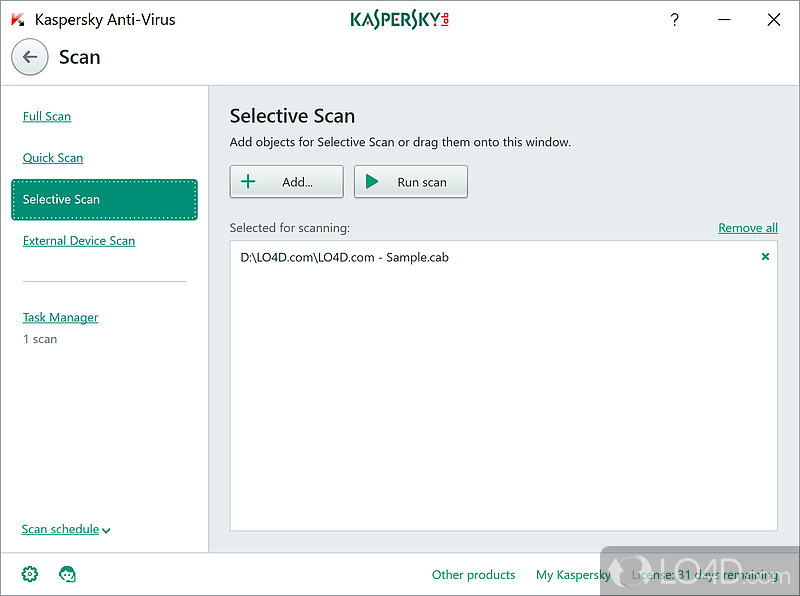This screenshot has width=800, height=596.
Task: Expand the Scan schedule dropdown
Action: coord(66,529)
